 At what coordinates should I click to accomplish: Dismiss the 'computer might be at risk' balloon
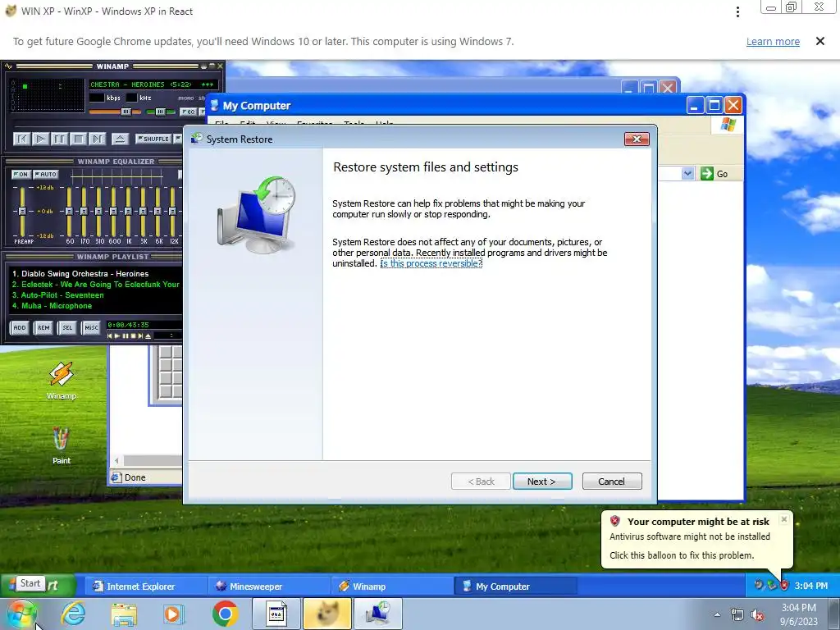pos(783,519)
